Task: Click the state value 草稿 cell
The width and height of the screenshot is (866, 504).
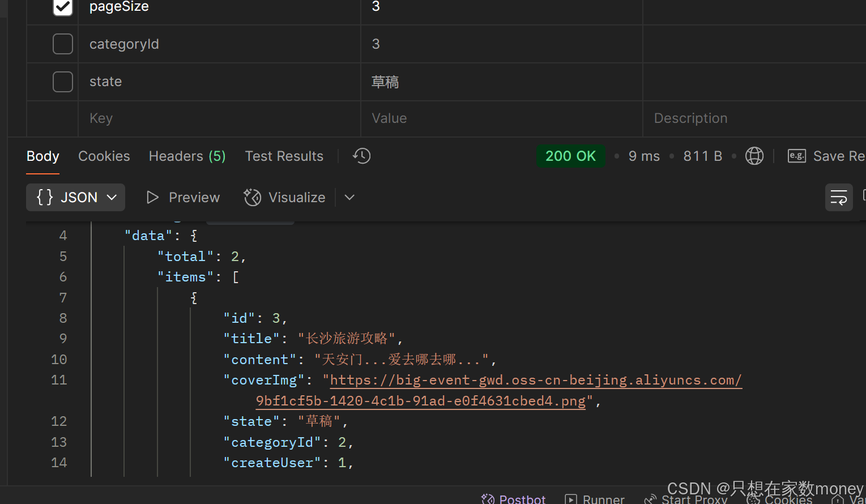Action: 501,82
